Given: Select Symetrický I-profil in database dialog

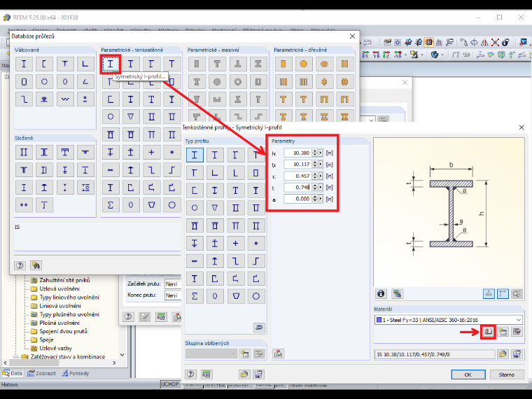Looking at the screenshot, I should [111, 64].
